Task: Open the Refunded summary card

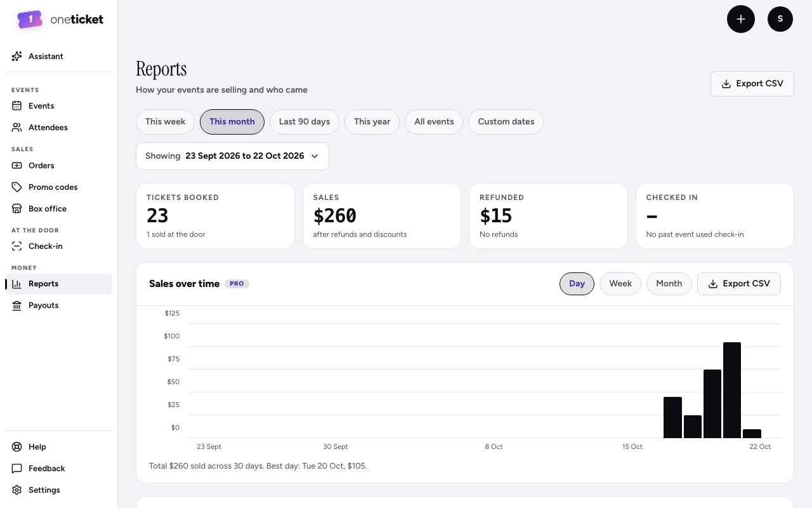Action: pos(548,216)
